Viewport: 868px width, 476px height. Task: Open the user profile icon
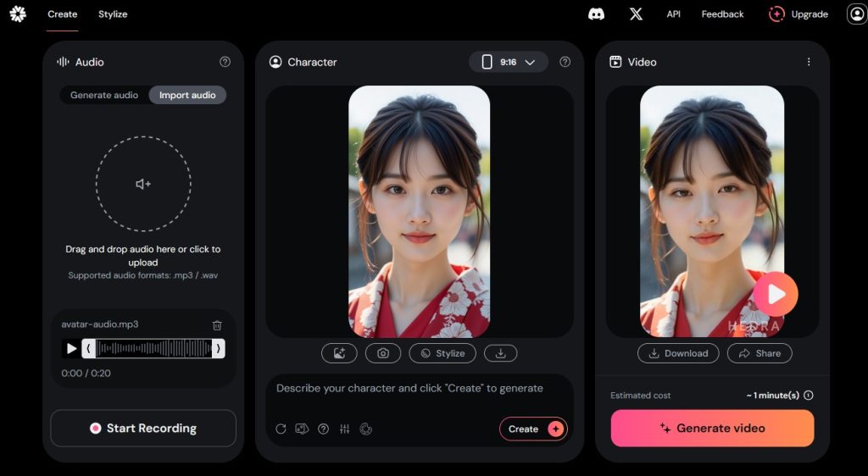coord(857,14)
